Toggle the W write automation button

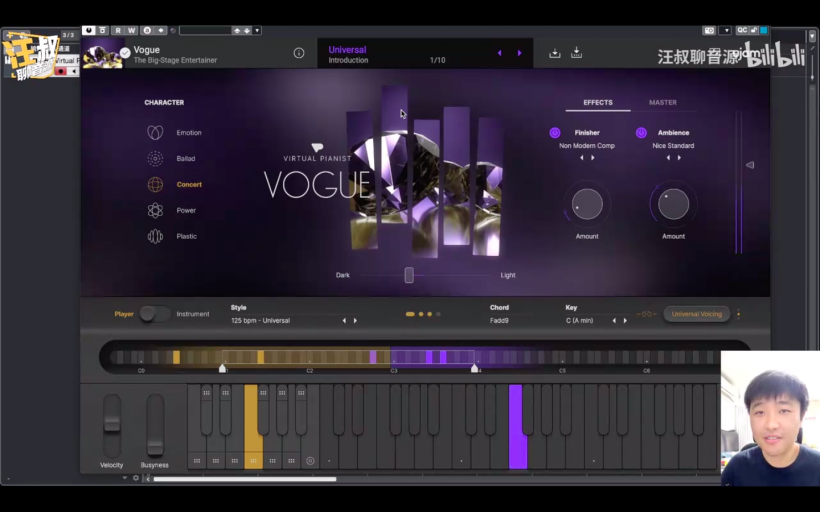pyautogui.click(x=131, y=30)
